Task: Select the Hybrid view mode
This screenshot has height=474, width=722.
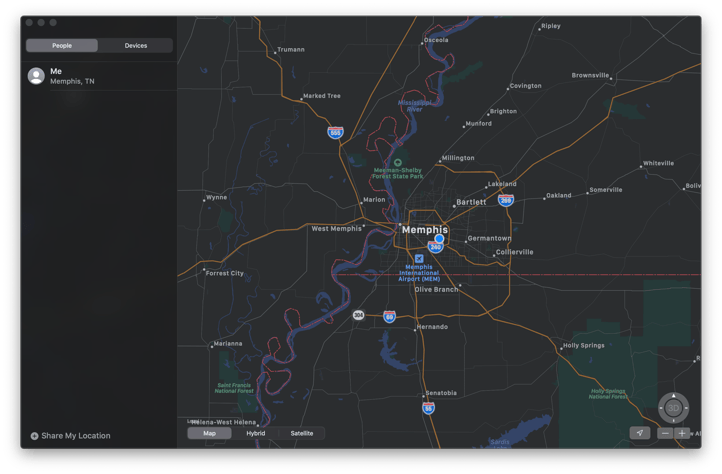Action: [256, 433]
